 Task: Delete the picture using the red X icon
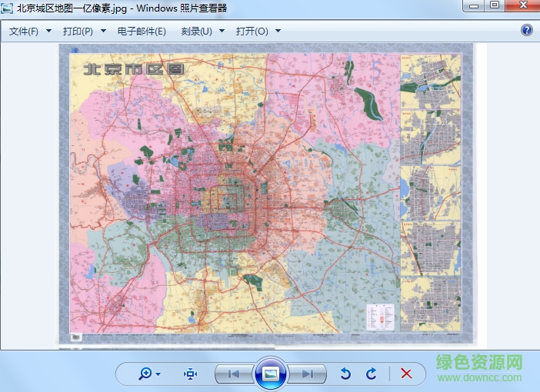click(406, 374)
